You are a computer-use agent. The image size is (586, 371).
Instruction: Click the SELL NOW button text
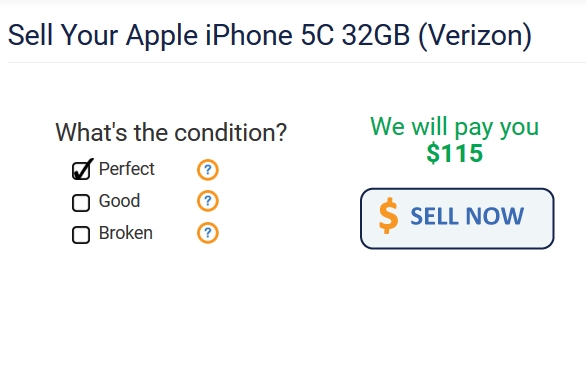[467, 216]
